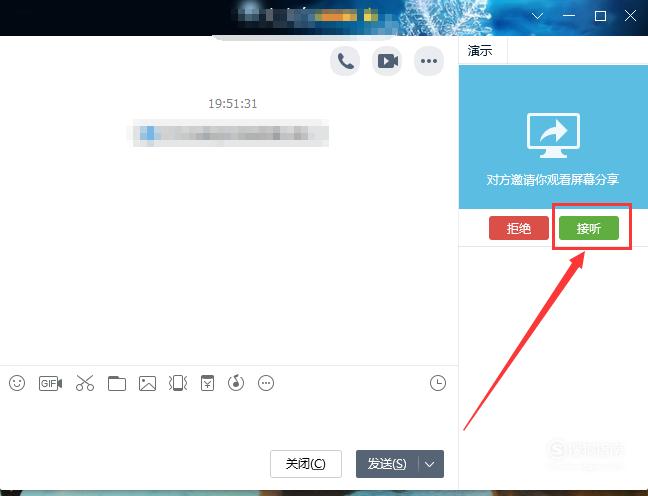Click the red 拒绝 decline button
The width and height of the screenshot is (648, 496).
(x=518, y=228)
